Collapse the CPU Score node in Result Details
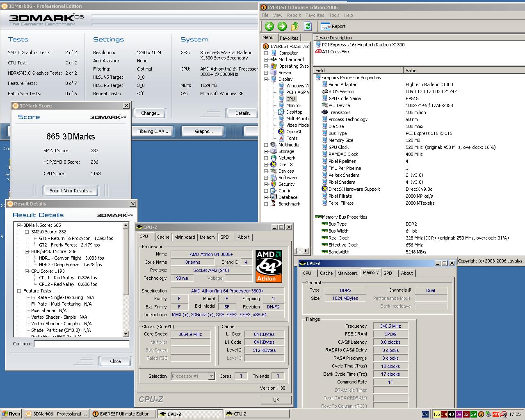 27,271
